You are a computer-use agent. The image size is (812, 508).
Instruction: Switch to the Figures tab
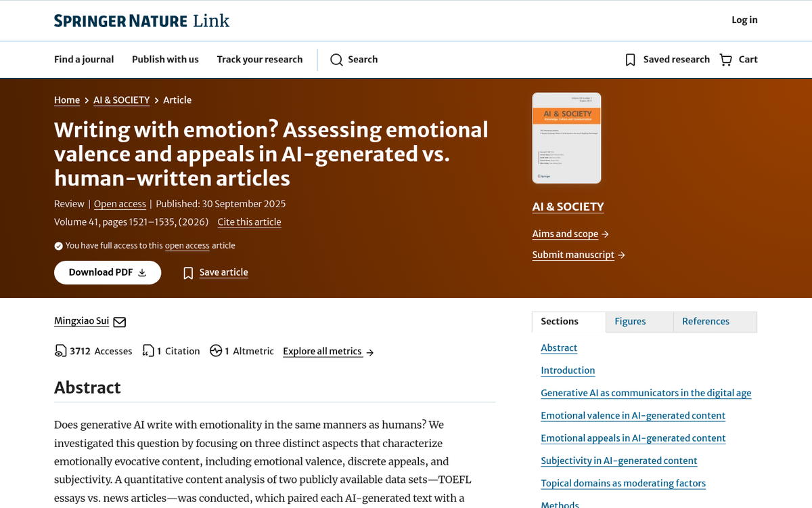[x=630, y=321]
